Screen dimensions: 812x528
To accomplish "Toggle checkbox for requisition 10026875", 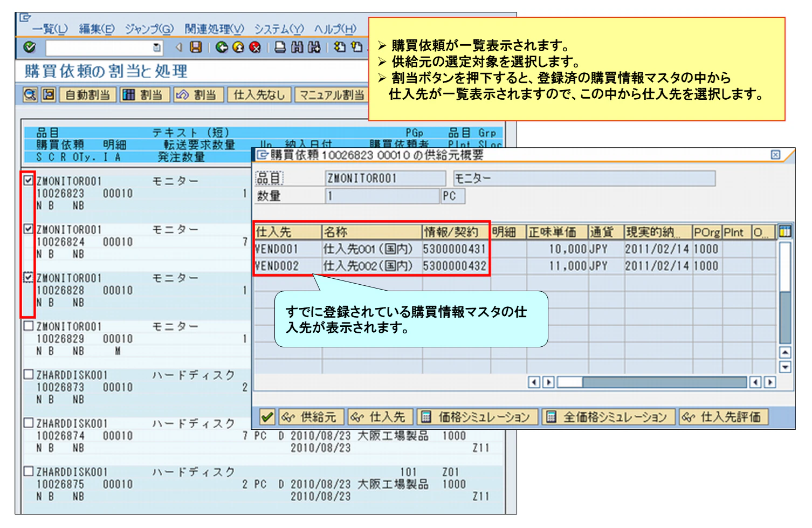I will point(29,471).
